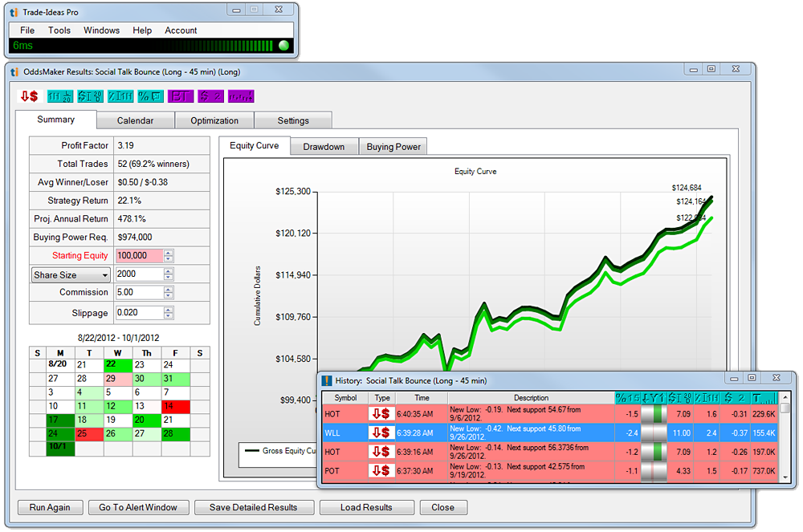Click the Description column header in History
The height and width of the screenshot is (532, 803).
[x=531, y=398]
